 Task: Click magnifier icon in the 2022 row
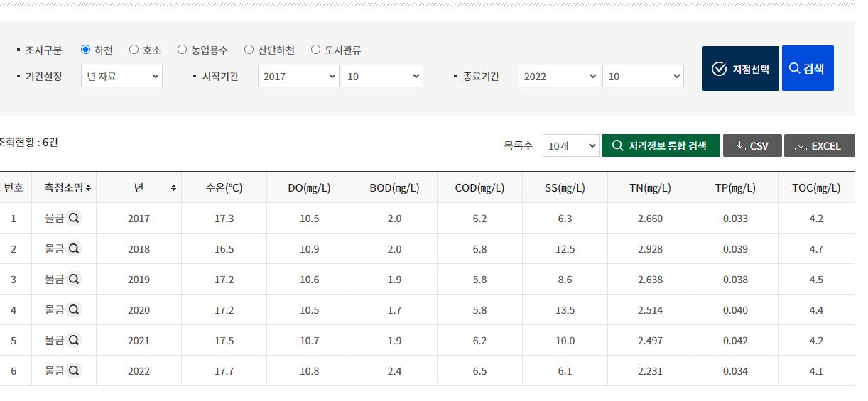[x=74, y=371]
